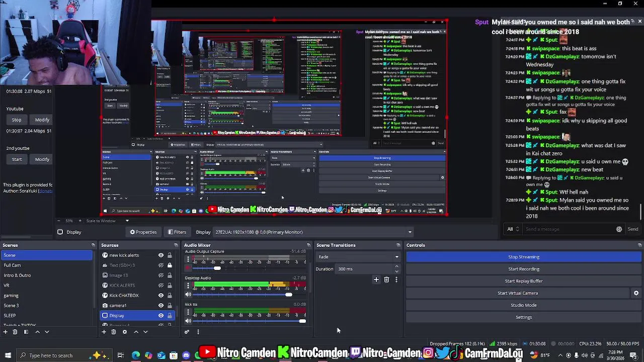The image size is (644, 362).
Task: Open kick tts three-dot options menu
Action: point(188,312)
